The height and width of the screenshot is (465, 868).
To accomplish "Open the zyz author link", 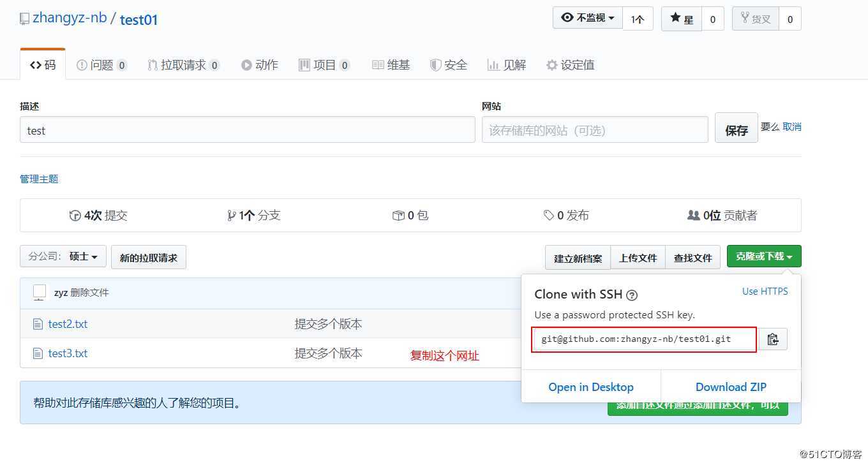I will 61,293.
